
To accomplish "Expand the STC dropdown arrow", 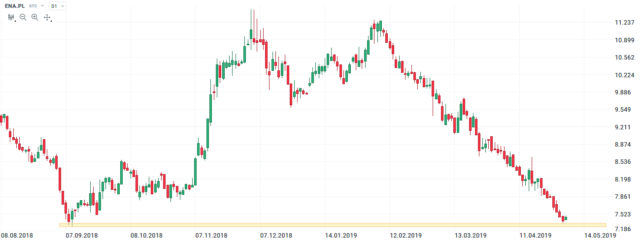I will click(x=42, y=6).
